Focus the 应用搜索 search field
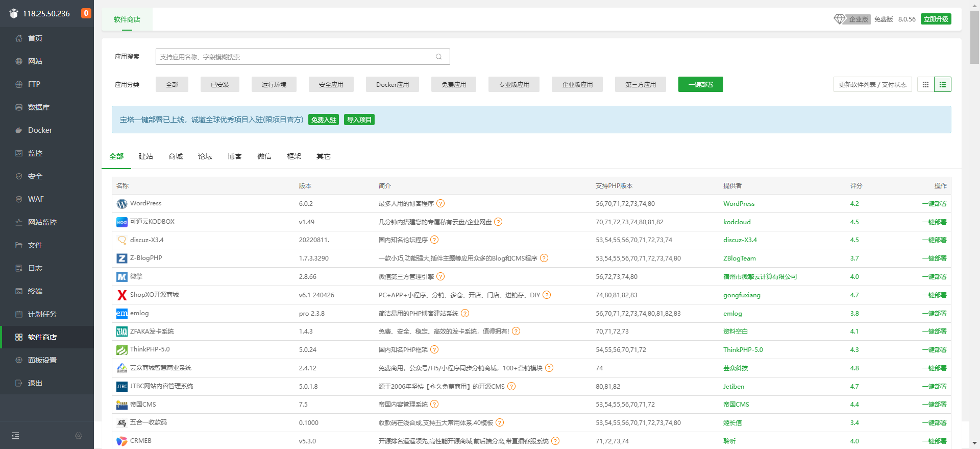Screen dimensions: 980x449 303,57
